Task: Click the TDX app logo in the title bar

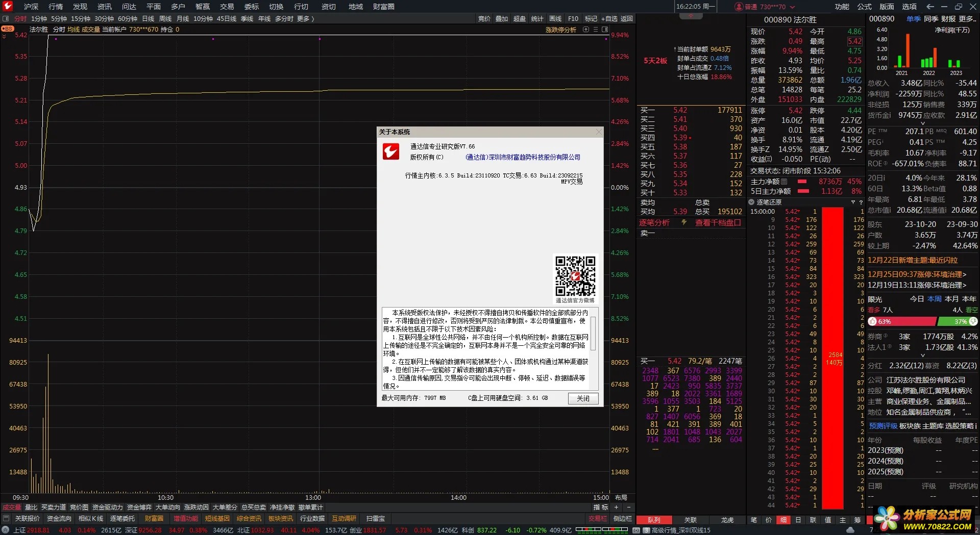Action: 8,6
